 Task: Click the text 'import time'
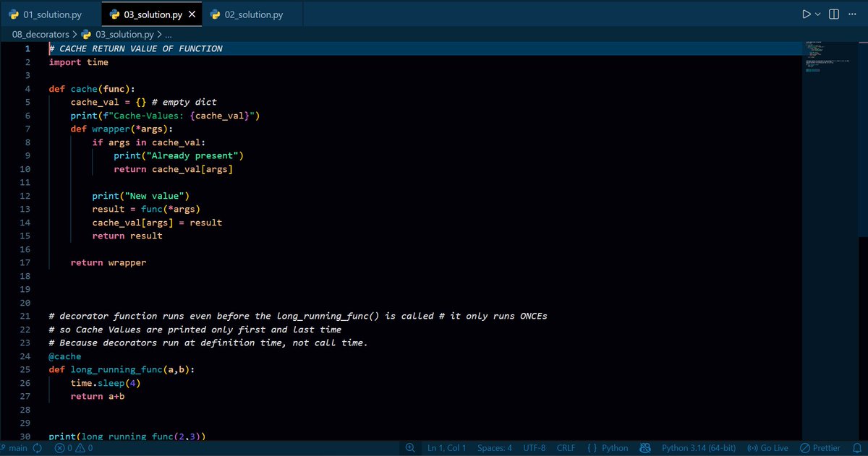coord(78,62)
